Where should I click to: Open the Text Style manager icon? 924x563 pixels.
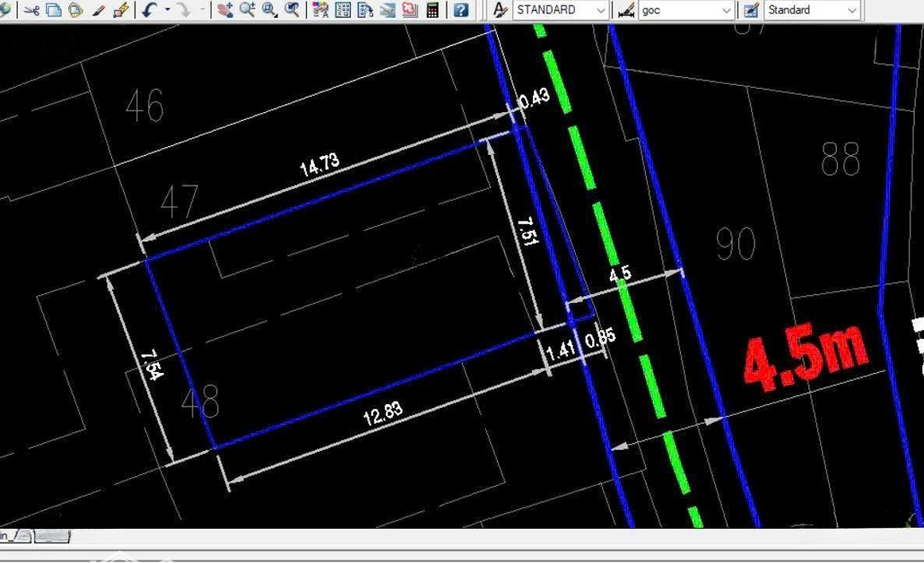(500, 10)
